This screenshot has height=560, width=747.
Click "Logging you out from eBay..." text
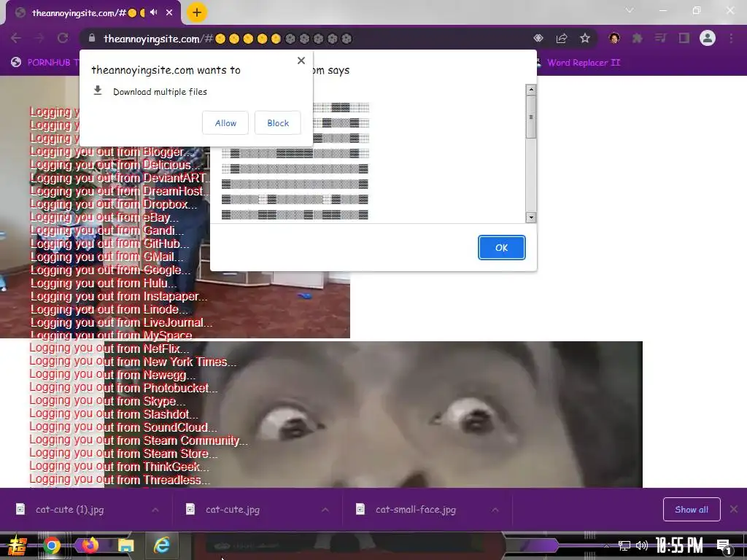104,217
